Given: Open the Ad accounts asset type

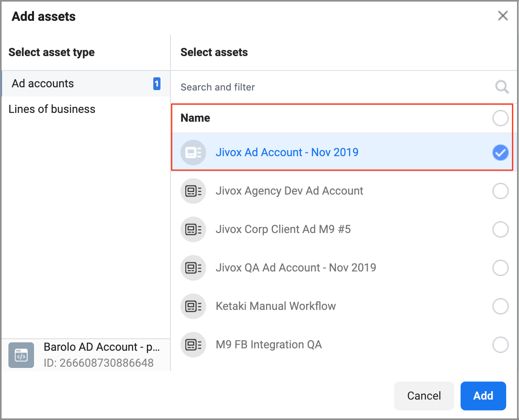Looking at the screenshot, I should [43, 84].
